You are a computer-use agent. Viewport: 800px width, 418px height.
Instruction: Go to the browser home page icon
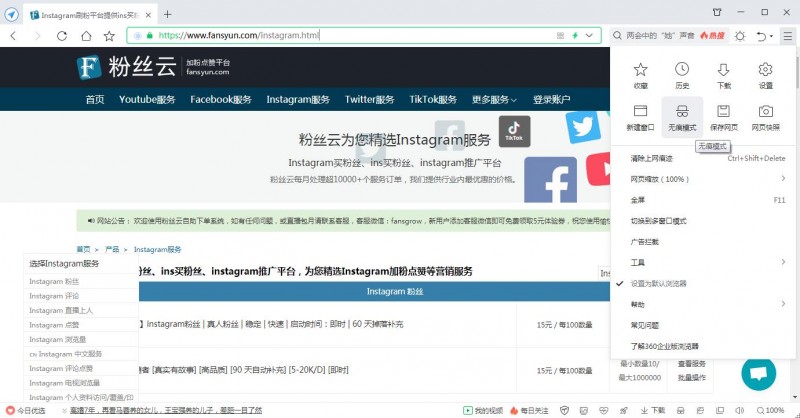[x=86, y=36]
